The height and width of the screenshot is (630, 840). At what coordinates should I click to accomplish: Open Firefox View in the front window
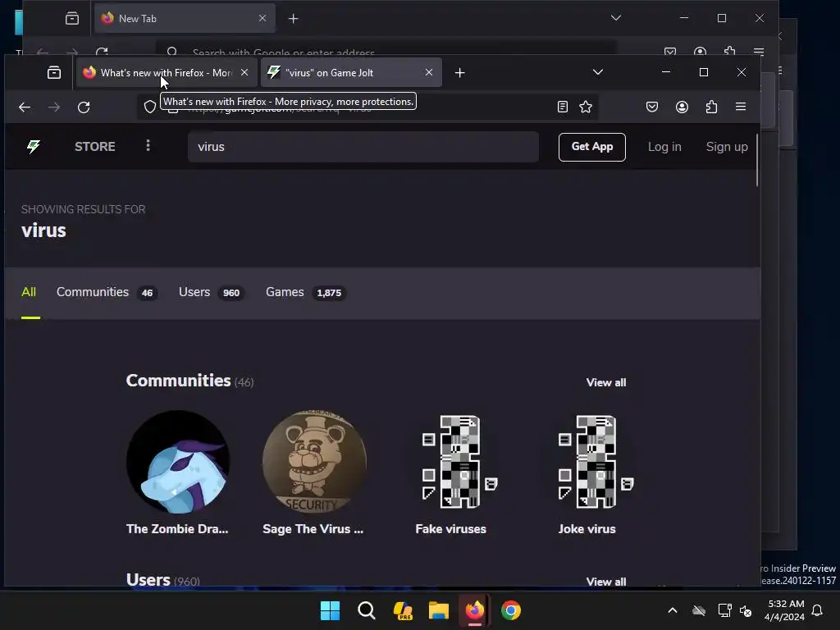point(54,72)
